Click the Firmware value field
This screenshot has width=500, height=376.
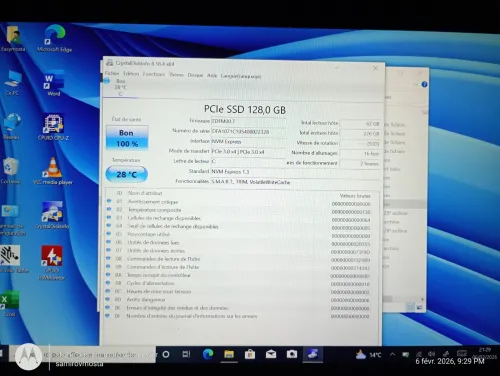point(248,121)
